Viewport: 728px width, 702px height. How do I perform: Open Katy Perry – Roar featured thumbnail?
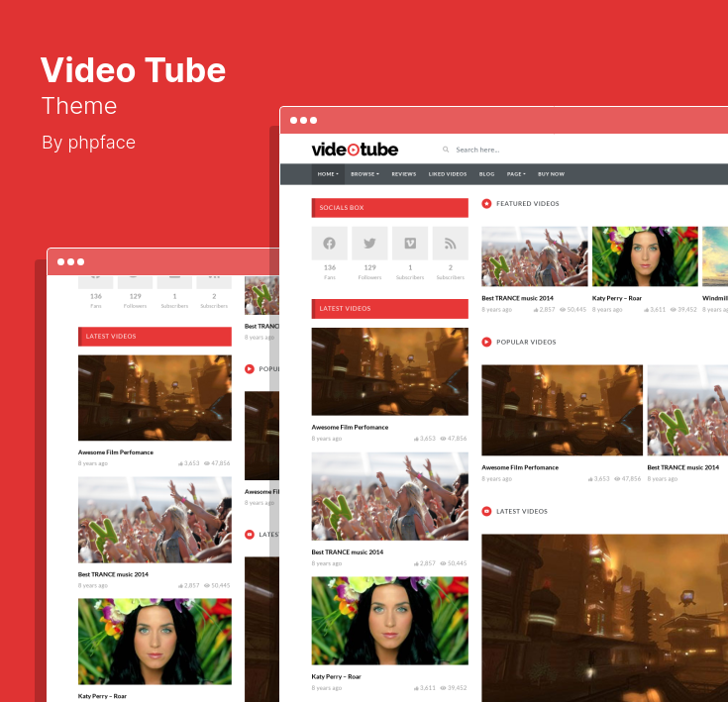[645, 256]
